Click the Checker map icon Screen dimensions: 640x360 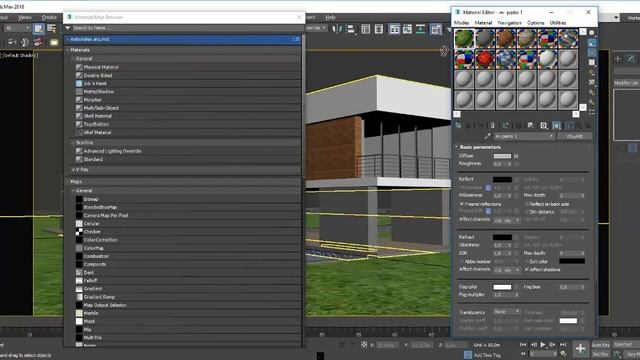tap(79, 231)
